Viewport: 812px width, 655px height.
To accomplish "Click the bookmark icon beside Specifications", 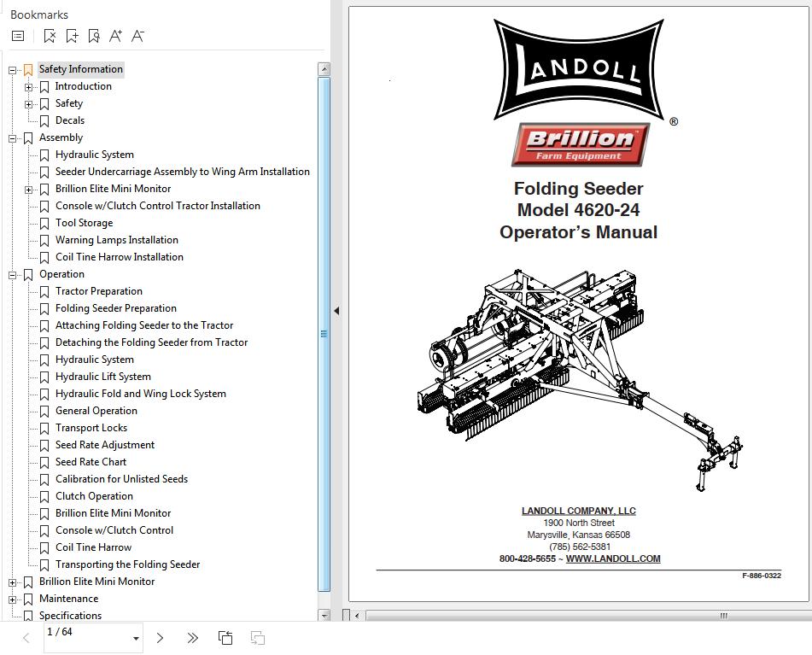I will point(28,616).
